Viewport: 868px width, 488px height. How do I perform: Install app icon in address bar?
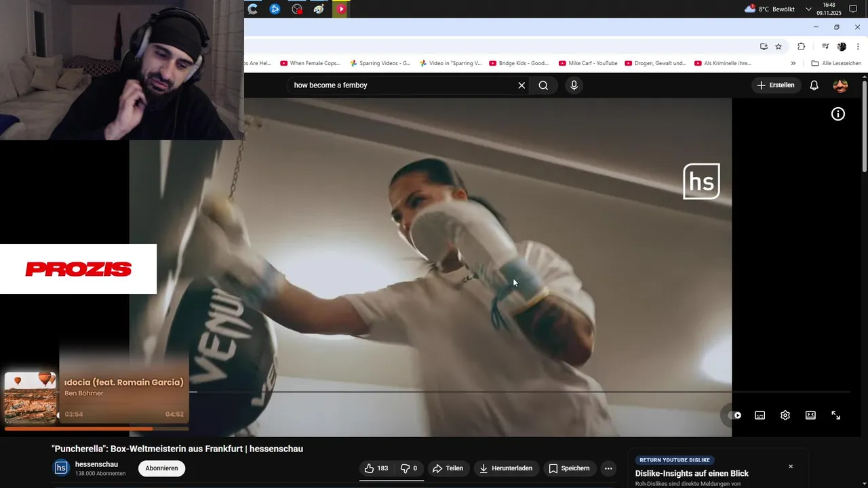tap(764, 46)
